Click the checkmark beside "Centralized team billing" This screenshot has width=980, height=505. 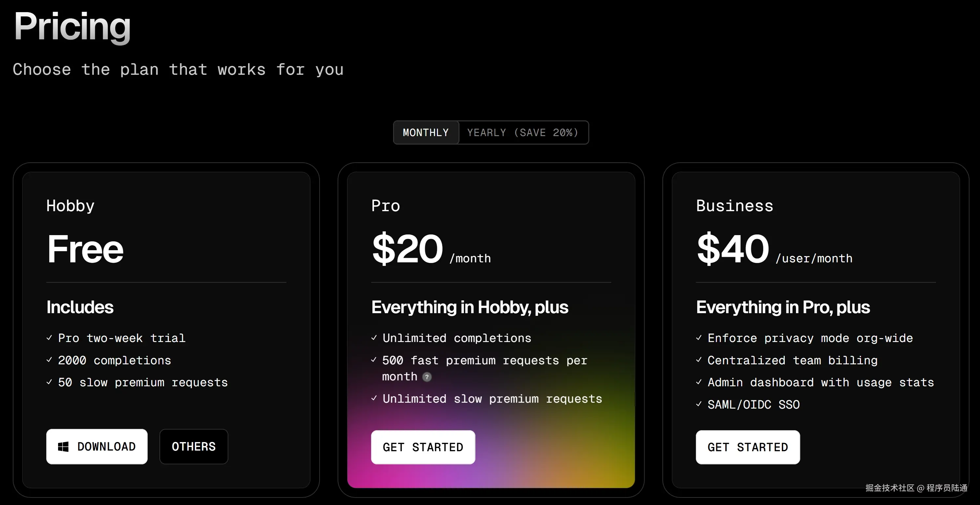(x=699, y=360)
